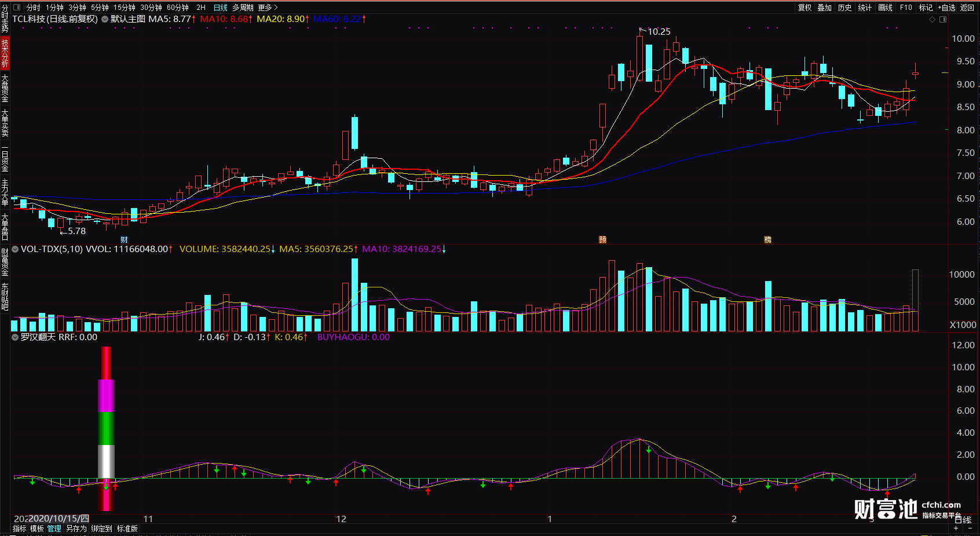Click the 标记 mark button
This screenshot has height=536, width=980.
(926, 8)
